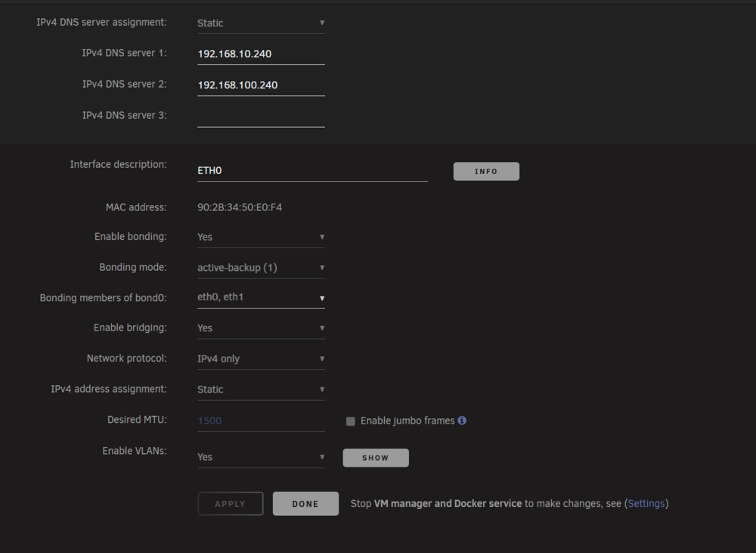Click the 'Enable VLANs:' label
The image size is (756, 553).
(135, 451)
